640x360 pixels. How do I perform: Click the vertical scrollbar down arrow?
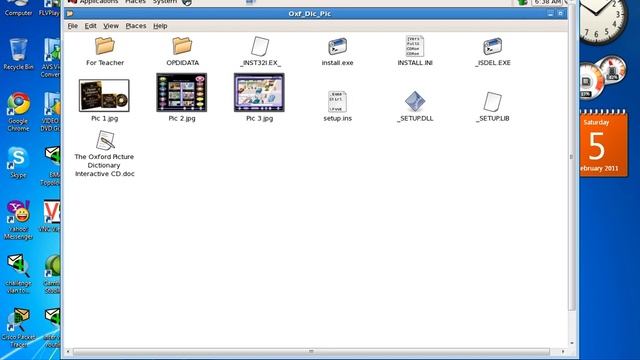point(571,343)
